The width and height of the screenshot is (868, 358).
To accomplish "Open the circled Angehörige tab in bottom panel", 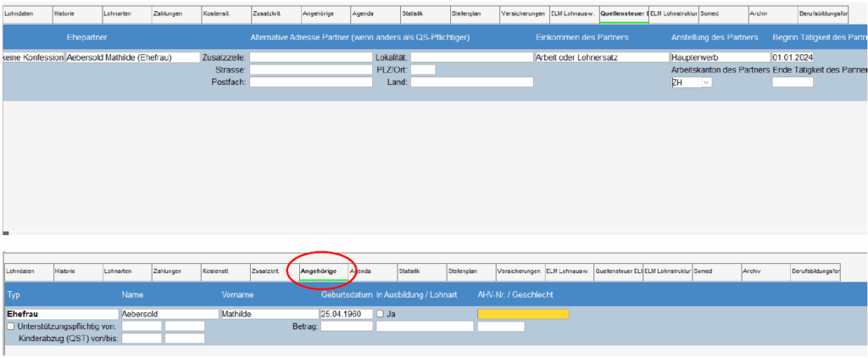I will [x=322, y=271].
